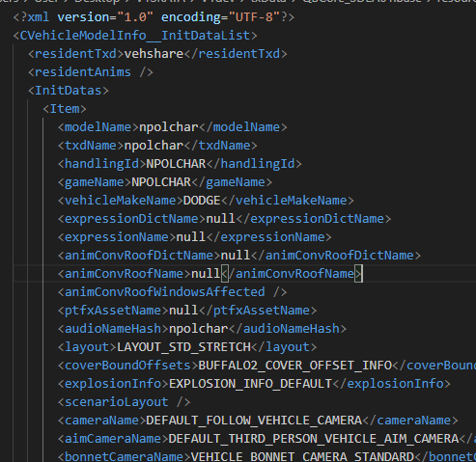Click the 'npolchar' modelName value
This screenshot has width=476, height=462.
click(169, 127)
